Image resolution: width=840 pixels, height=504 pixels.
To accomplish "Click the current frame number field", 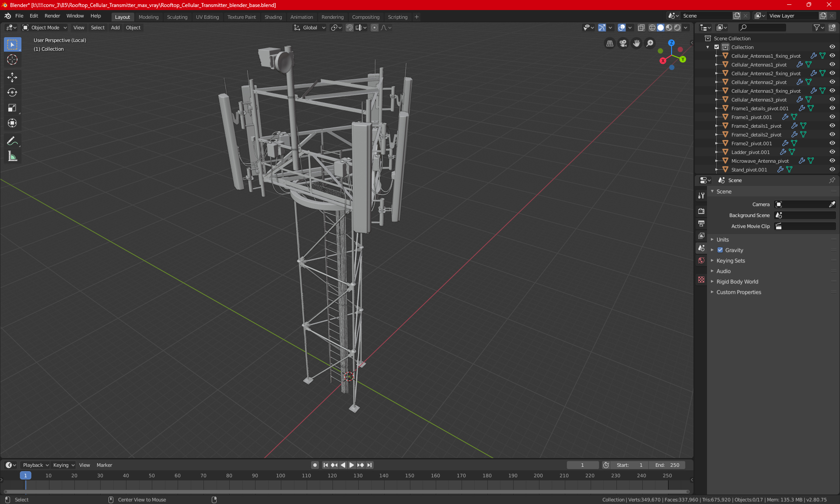I will (x=582, y=465).
